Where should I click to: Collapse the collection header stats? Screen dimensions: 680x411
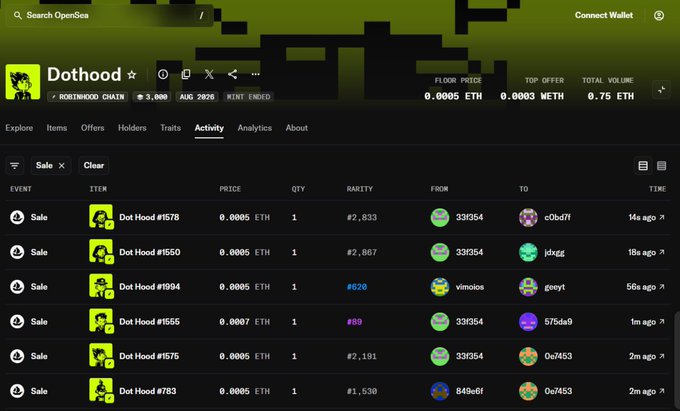coord(661,90)
